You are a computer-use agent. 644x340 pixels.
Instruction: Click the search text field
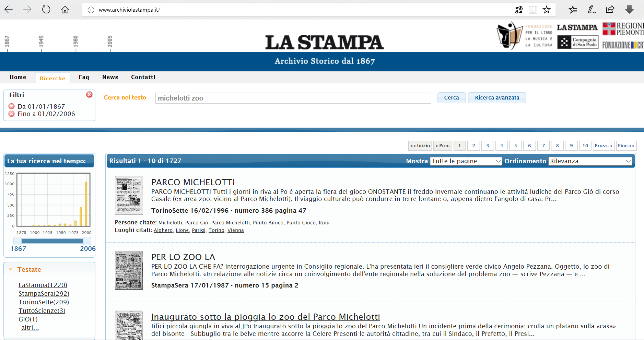pos(293,98)
